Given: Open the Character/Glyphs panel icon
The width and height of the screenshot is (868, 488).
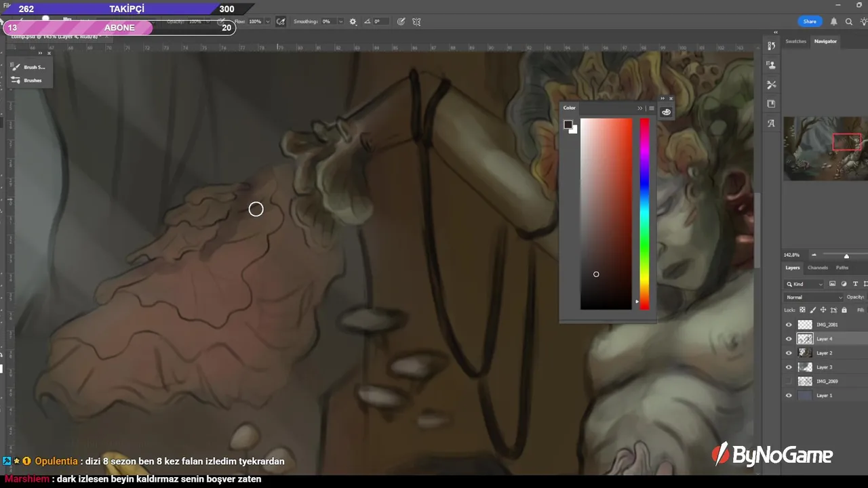Looking at the screenshot, I should (x=771, y=123).
